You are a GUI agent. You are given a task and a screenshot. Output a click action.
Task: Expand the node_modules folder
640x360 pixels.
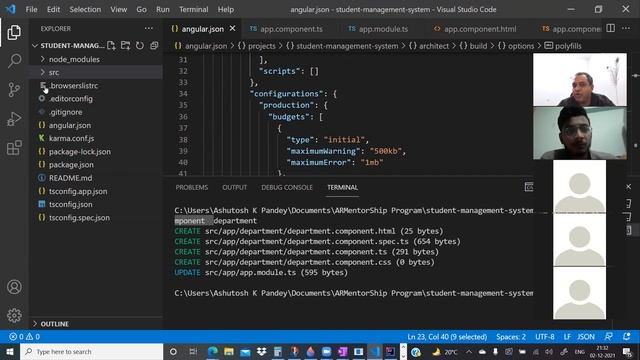96,59
